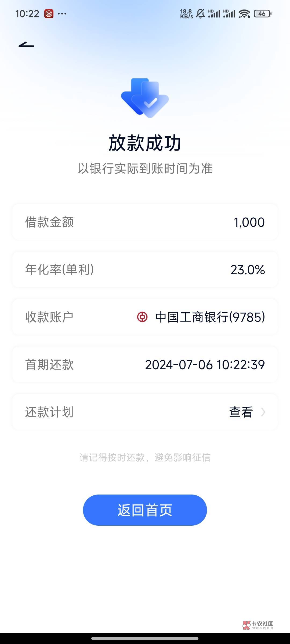Tap the back arrow icon
This screenshot has height=644, width=290.
26,45
